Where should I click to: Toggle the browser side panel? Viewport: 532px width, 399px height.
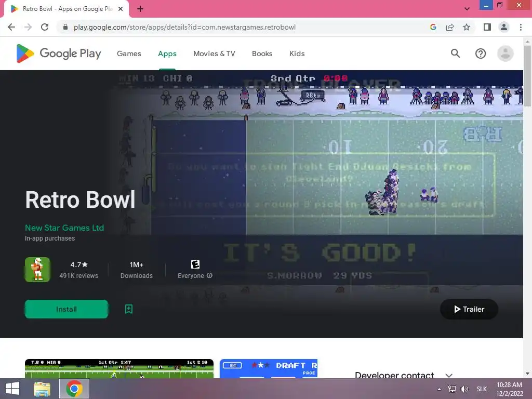click(x=487, y=27)
